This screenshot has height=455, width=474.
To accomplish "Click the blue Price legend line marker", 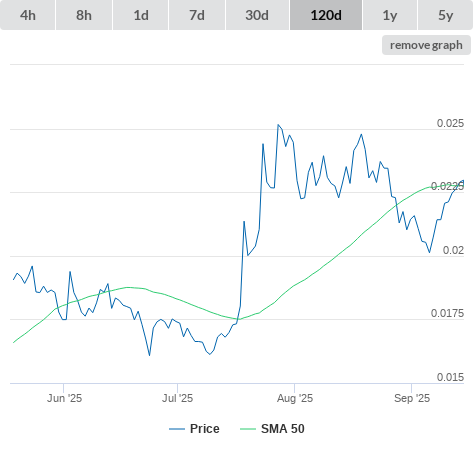I will 177,429.
